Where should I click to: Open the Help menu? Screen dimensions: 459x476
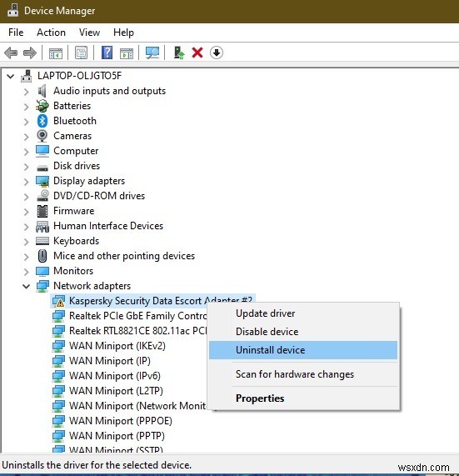click(x=123, y=33)
